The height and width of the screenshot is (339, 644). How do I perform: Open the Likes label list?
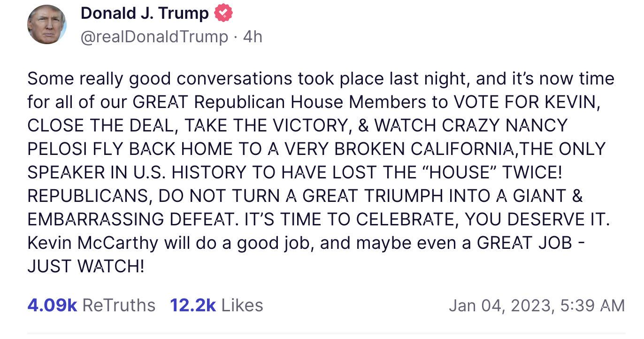point(242,305)
